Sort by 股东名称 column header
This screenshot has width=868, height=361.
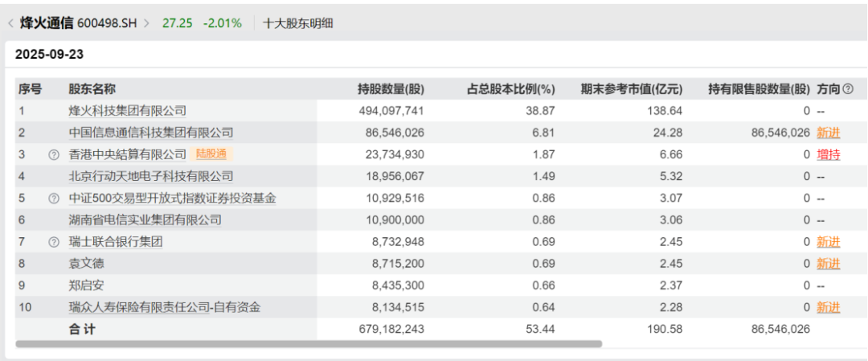coord(92,88)
